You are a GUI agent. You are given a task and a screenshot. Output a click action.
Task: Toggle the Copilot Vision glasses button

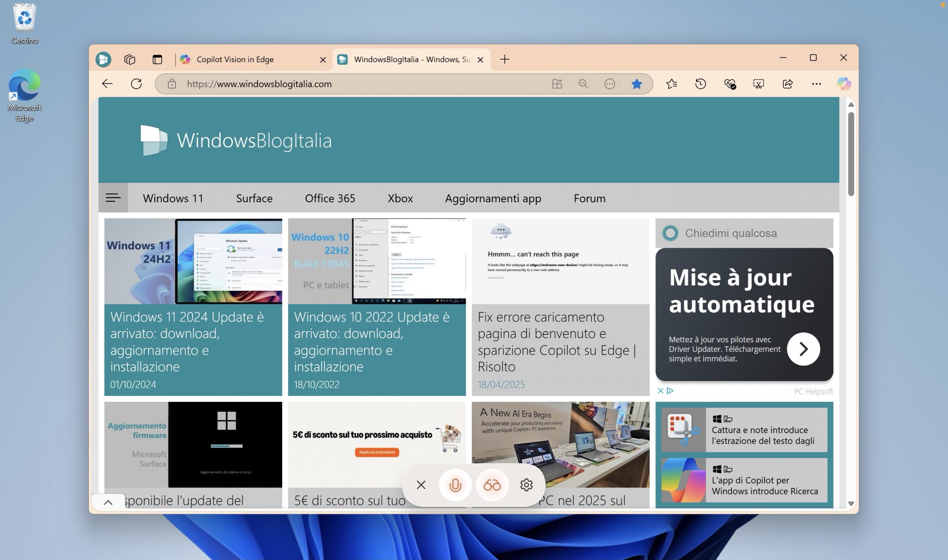492,485
